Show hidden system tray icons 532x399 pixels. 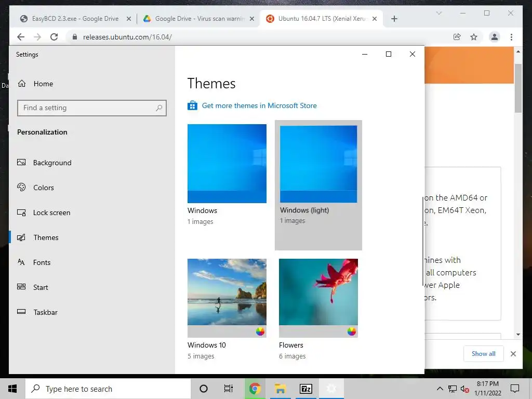pos(440,389)
